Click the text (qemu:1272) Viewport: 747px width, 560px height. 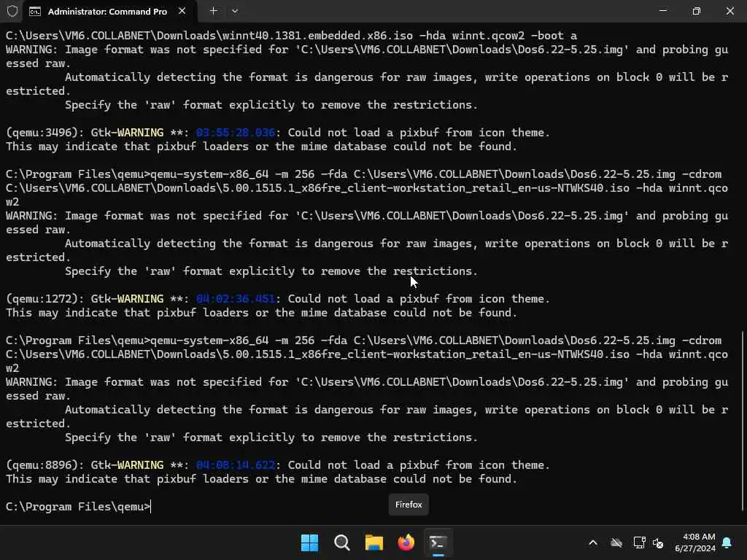click(42, 298)
